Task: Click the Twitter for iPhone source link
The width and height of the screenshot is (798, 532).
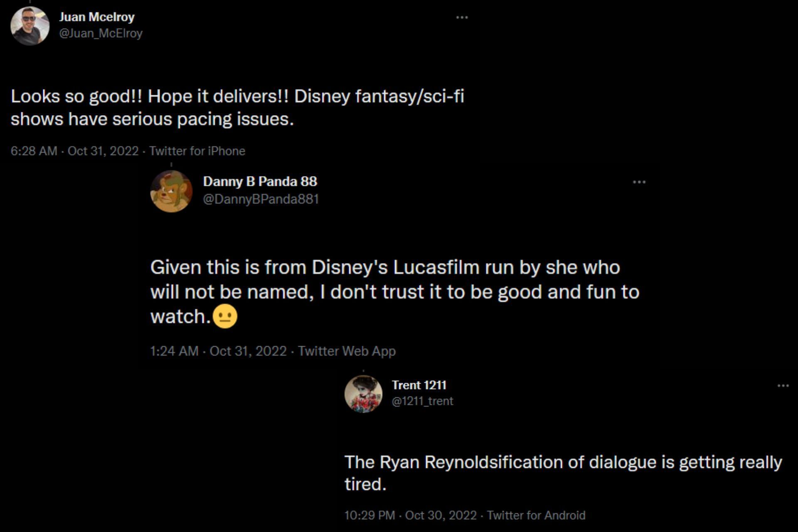Action: (x=197, y=151)
